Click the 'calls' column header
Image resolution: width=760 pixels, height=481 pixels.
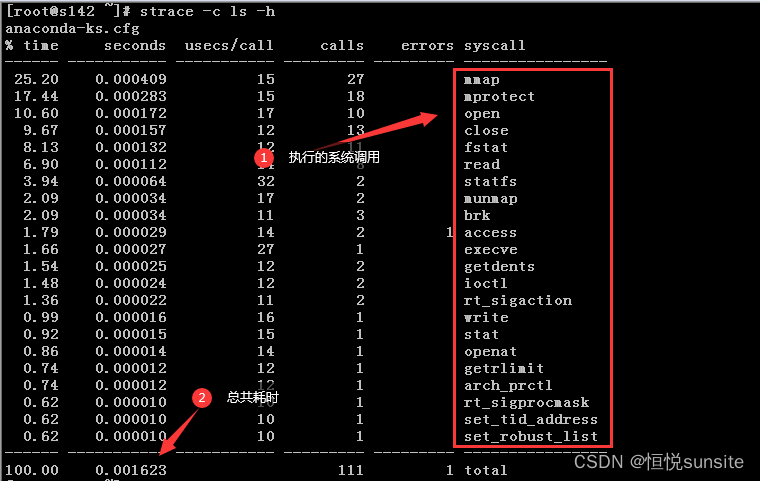(342, 46)
